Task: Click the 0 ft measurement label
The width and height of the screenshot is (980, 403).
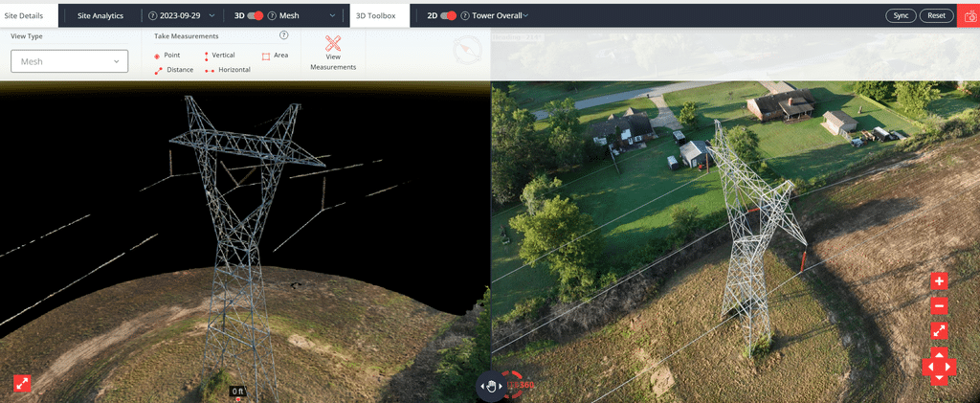Action: point(237,392)
